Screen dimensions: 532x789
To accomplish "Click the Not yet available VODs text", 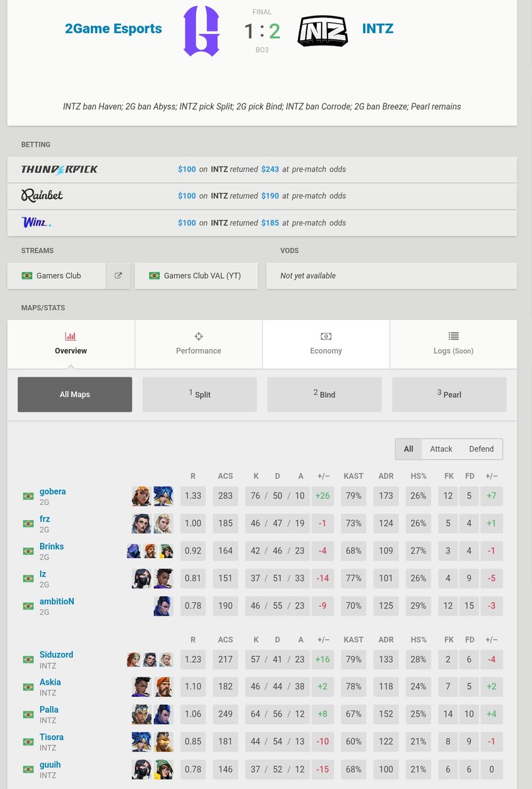I will pos(308,276).
